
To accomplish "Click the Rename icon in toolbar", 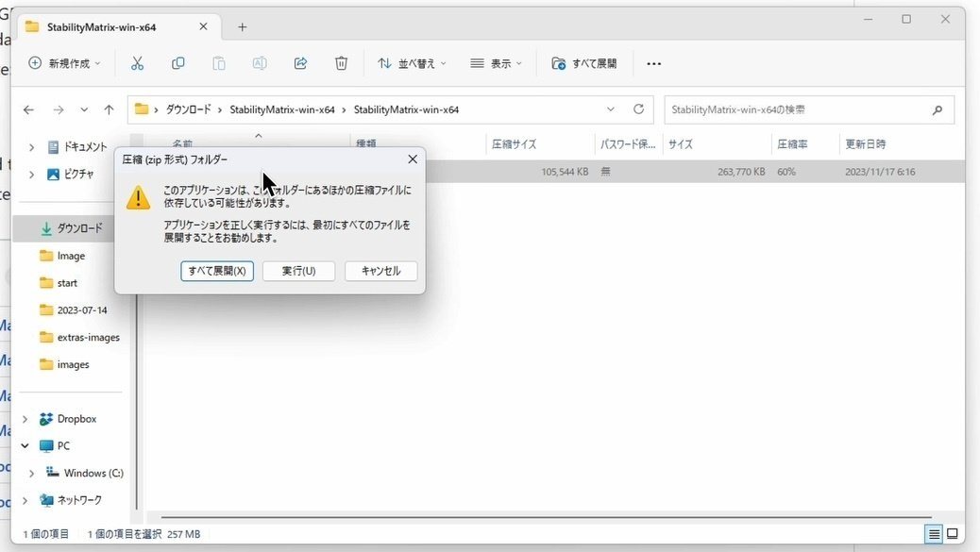I will (x=260, y=63).
